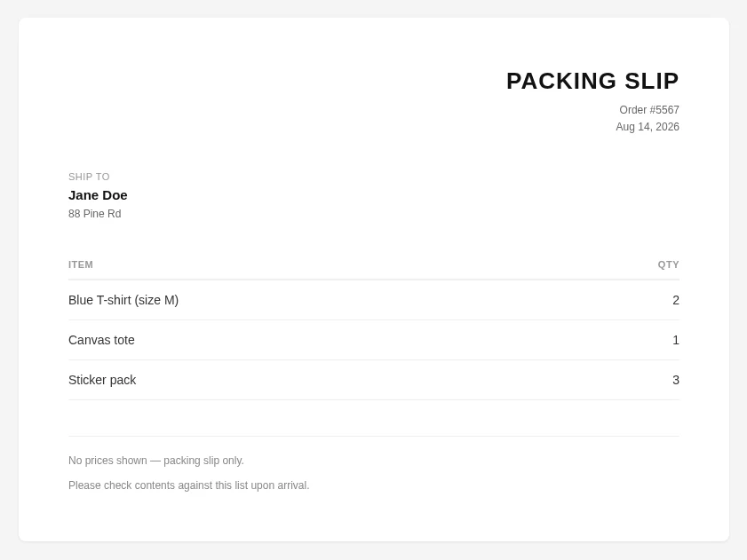Click the ITEM column header
The height and width of the screenshot is (560, 747).
[x=81, y=264]
